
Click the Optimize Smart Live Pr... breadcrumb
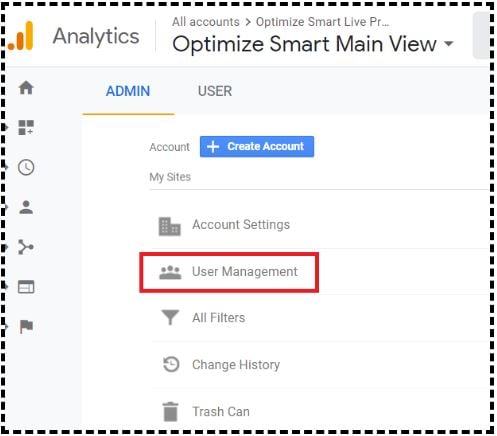pos(322,22)
